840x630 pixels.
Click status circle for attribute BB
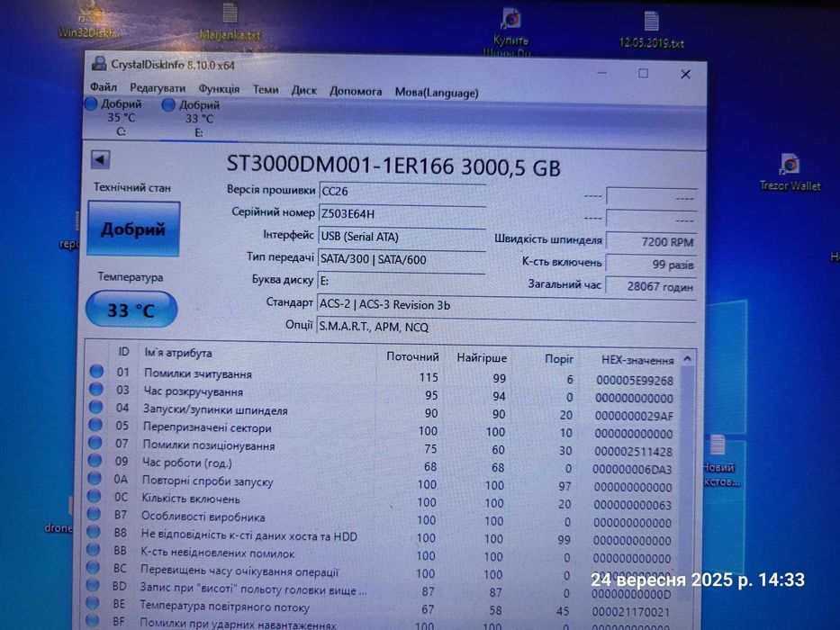[94, 549]
